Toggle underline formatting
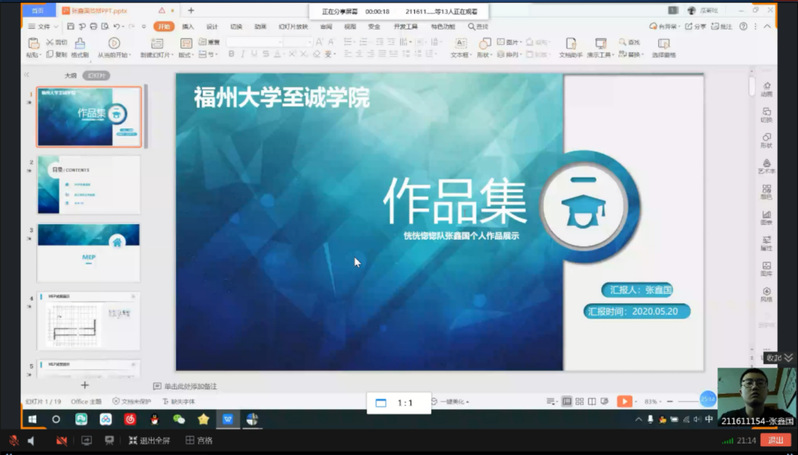The image size is (798, 455). coord(254,54)
